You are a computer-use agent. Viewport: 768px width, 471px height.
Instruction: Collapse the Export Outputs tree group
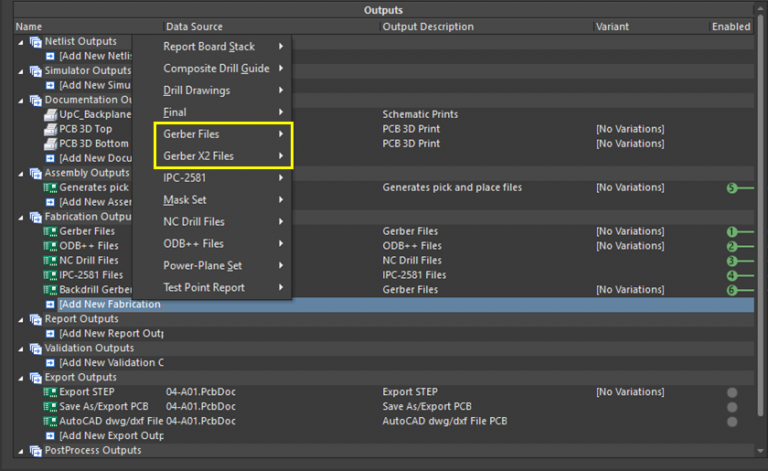coord(21,378)
